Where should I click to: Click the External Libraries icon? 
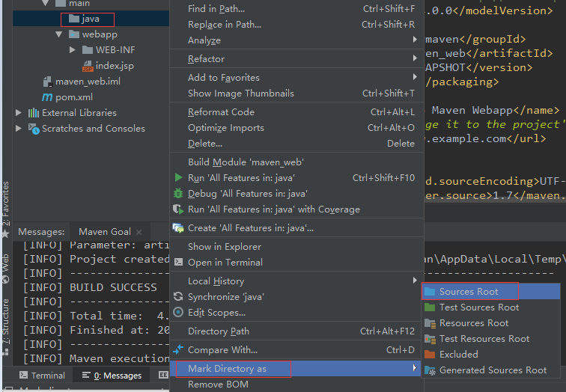[x=33, y=113]
